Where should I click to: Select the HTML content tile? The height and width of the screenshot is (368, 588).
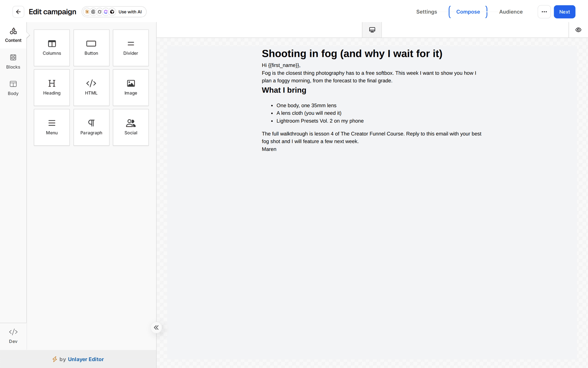click(91, 87)
